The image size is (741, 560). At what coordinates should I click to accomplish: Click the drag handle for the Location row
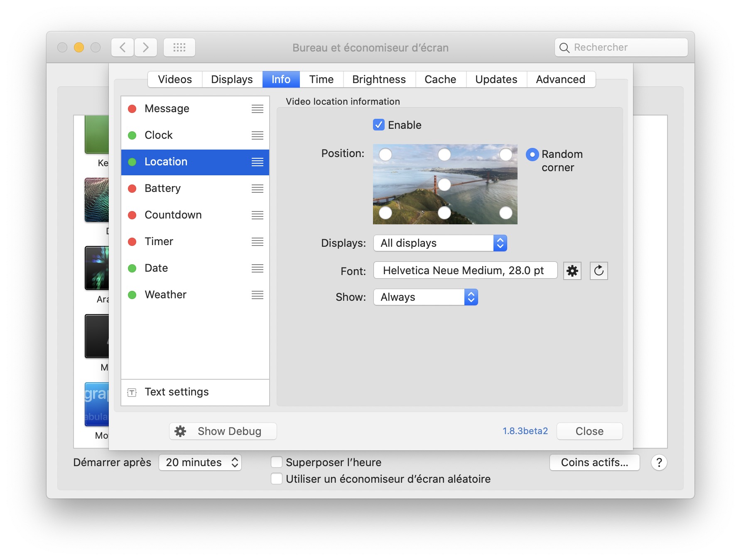pos(258,162)
